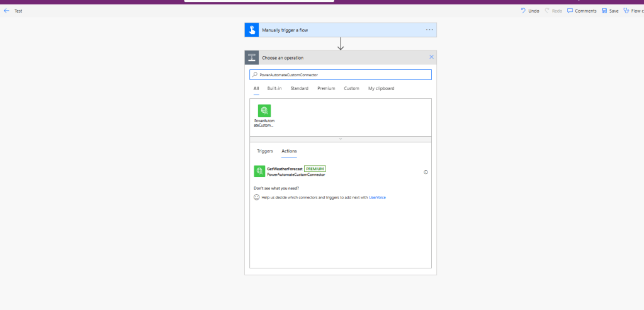
Task: Select the Manually trigger a flow card title
Action: pyautogui.click(x=285, y=30)
